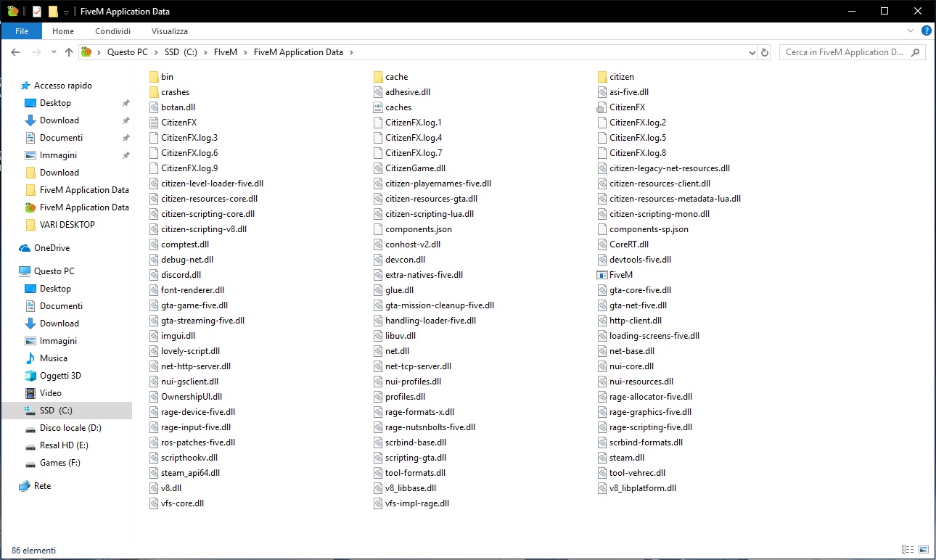The image size is (936, 560).
Task: Select the steam.dll file icon
Action: (x=602, y=458)
